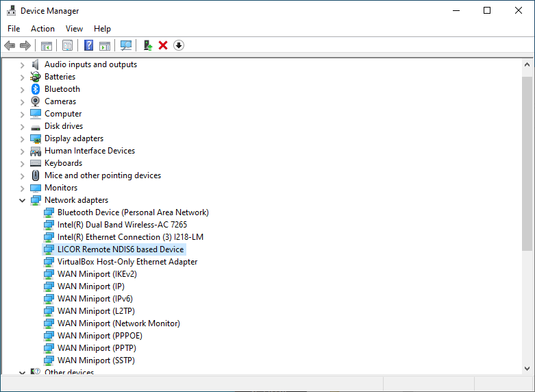Click Show/Hide console tree icon
This screenshot has height=392, width=535.
point(47,45)
